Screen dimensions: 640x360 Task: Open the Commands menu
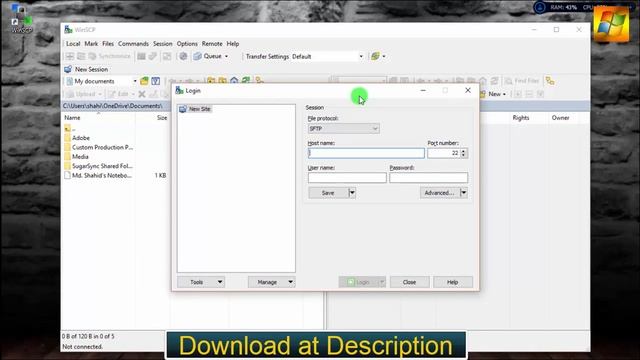(x=133, y=44)
